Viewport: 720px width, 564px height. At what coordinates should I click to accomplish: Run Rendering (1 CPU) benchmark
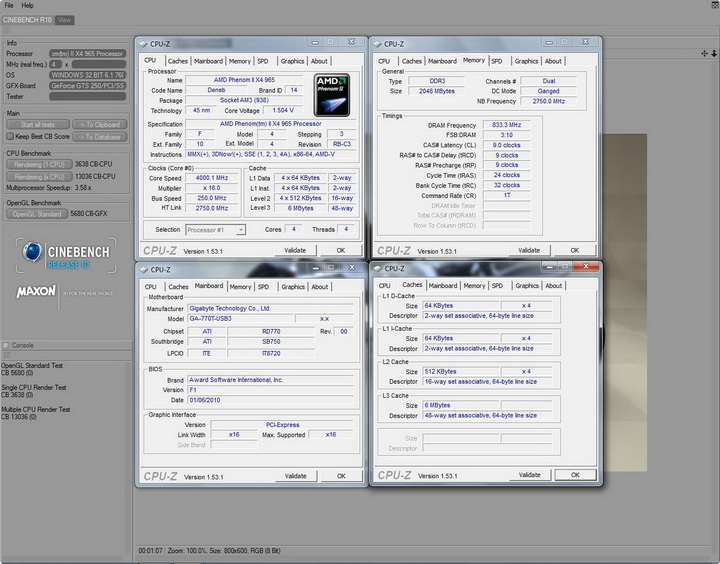click(x=39, y=164)
